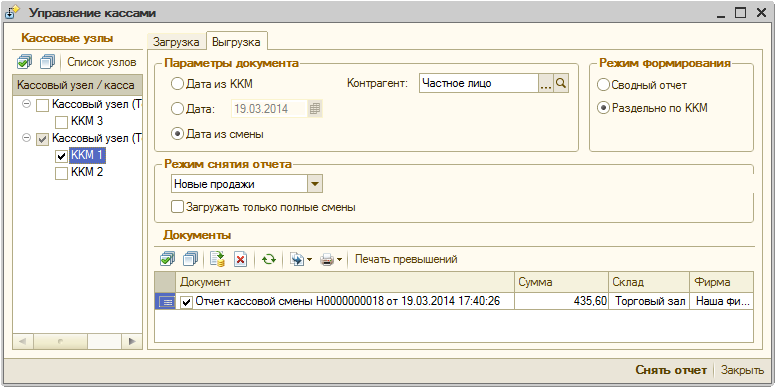Viewport: 775px width, 387px height.
Task: Uncheck all nodes icon in Кассовые узлы
Action: (48, 62)
